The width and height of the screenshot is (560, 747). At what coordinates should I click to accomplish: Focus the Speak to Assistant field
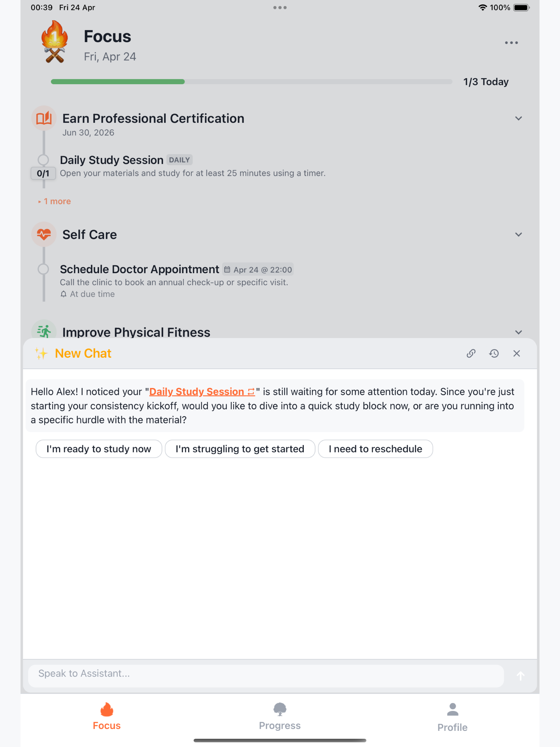tap(266, 673)
